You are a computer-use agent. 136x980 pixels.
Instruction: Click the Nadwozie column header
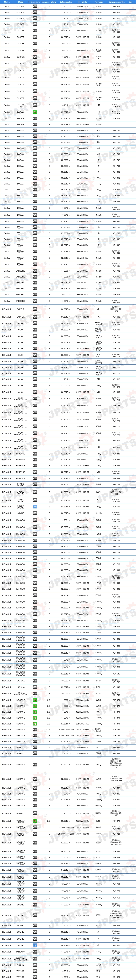[99, 2]
